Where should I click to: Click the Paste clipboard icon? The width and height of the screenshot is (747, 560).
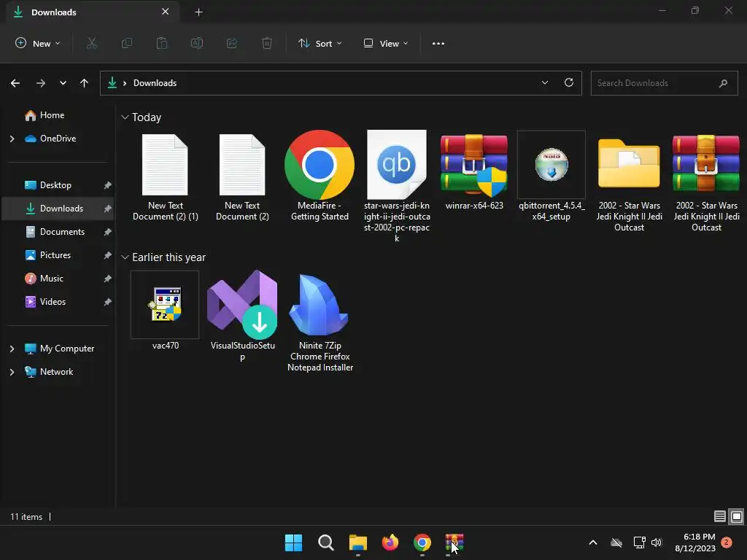(x=162, y=43)
